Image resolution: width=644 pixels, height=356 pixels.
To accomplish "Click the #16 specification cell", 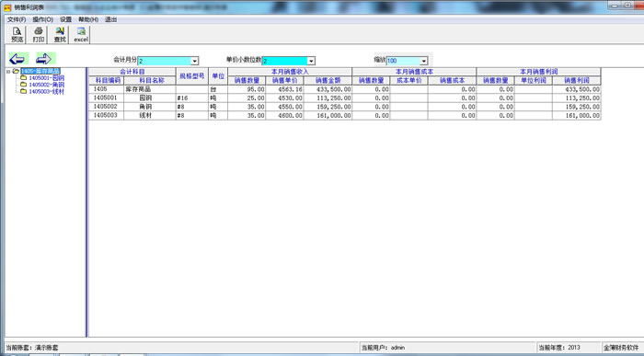I will 192,98.
